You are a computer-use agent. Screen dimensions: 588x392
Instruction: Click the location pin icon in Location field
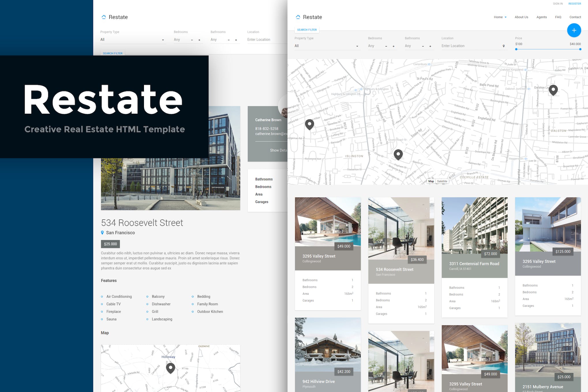[504, 46]
